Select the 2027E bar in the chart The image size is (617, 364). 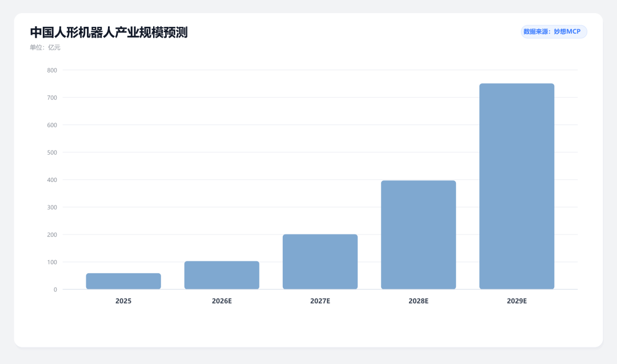coord(320,262)
